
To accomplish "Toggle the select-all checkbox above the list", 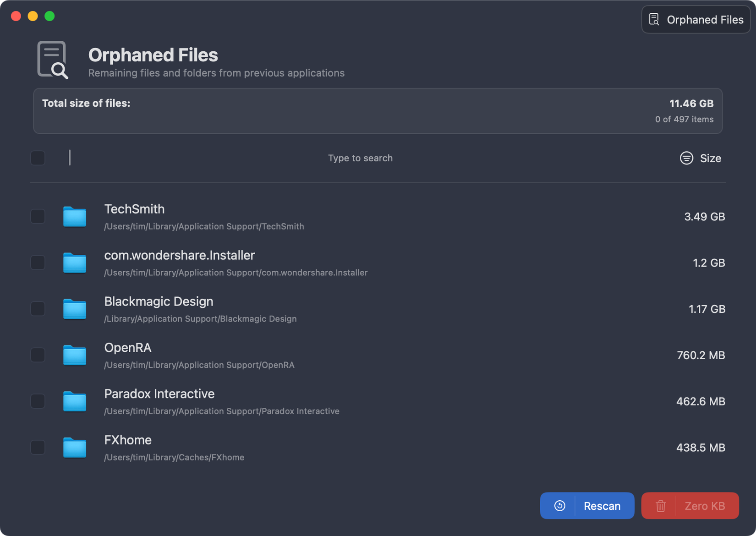I will (x=38, y=158).
